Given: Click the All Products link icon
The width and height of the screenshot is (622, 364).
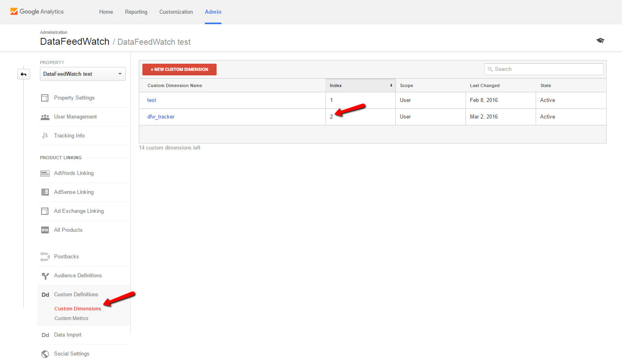Looking at the screenshot, I should tap(45, 230).
